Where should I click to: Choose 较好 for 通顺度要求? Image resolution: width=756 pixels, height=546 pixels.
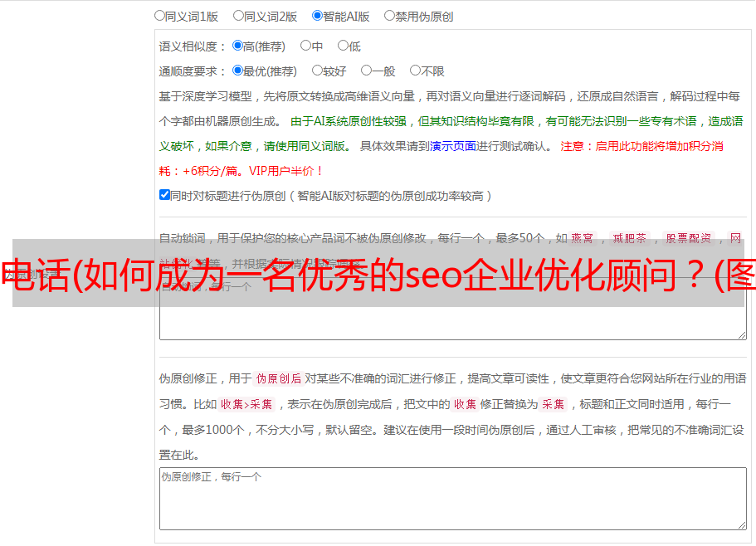point(317,71)
